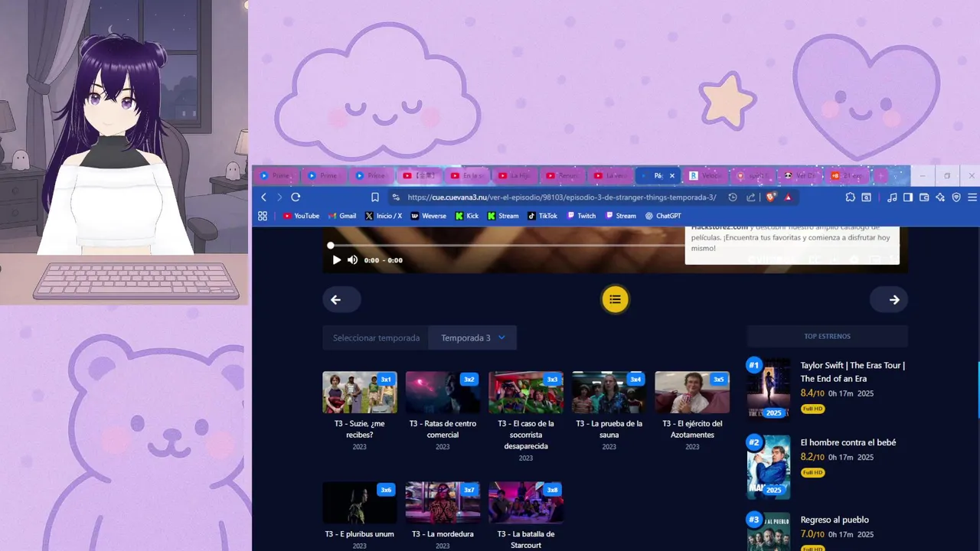Open site settings icon left of the URL
Screen dimensions: 980x551
tap(396, 197)
